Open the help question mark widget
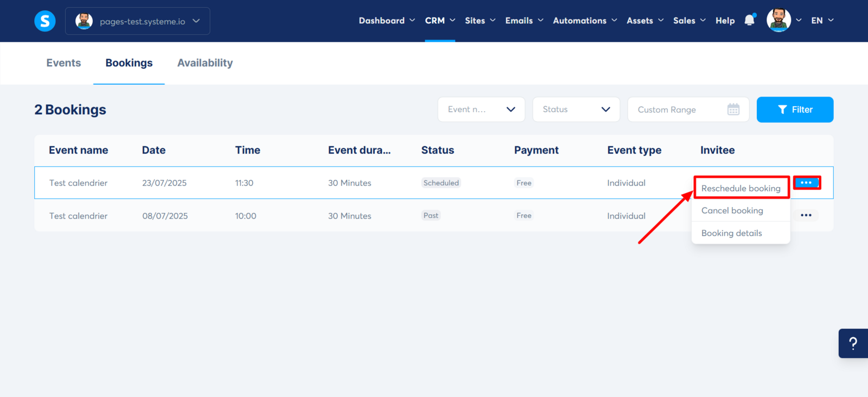 click(x=853, y=343)
